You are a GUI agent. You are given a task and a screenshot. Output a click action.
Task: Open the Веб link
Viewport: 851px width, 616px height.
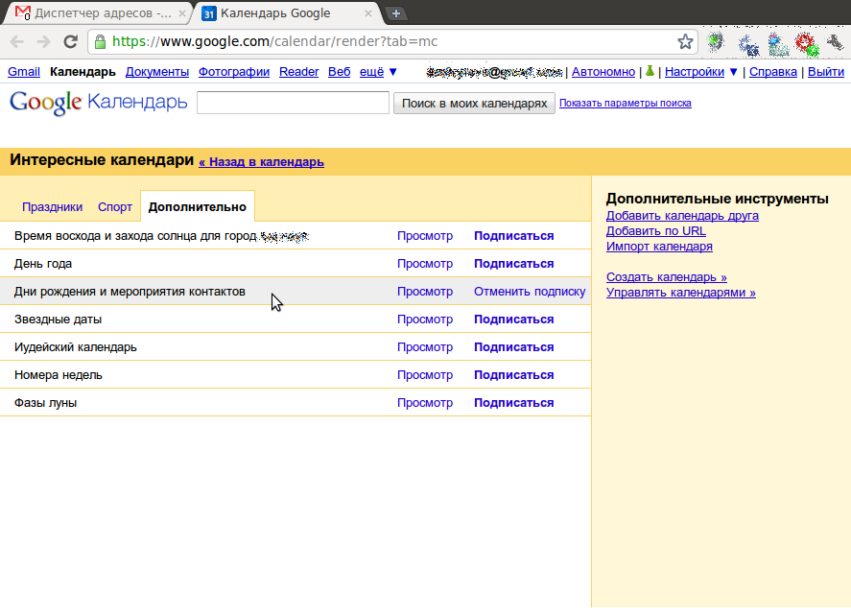[340, 72]
